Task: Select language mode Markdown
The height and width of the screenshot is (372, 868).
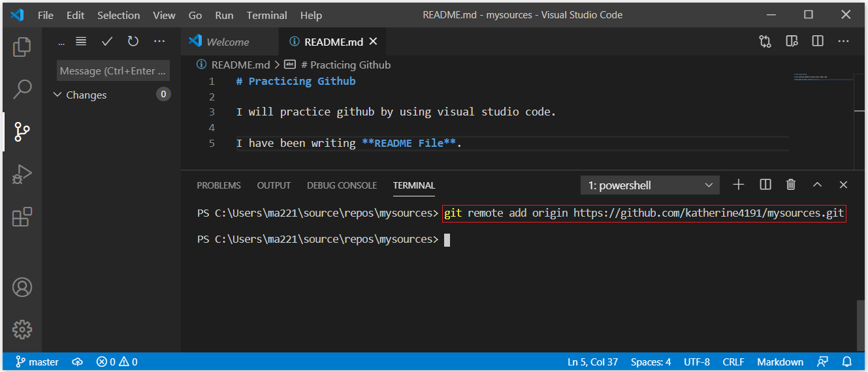Action: pos(780,362)
